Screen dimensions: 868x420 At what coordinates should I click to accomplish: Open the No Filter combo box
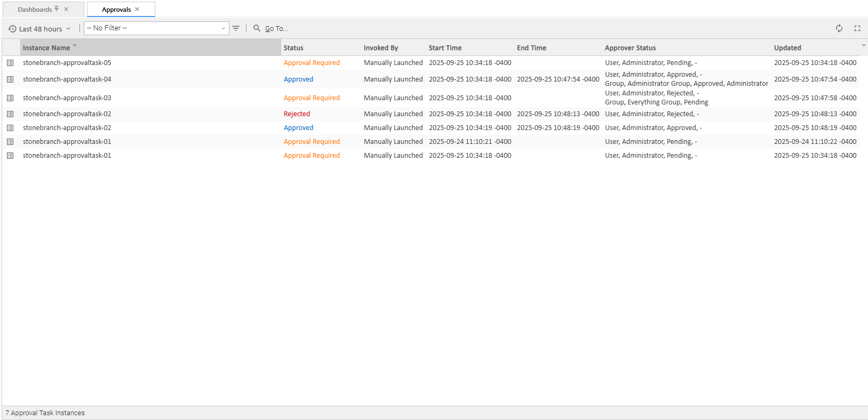(x=156, y=28)
